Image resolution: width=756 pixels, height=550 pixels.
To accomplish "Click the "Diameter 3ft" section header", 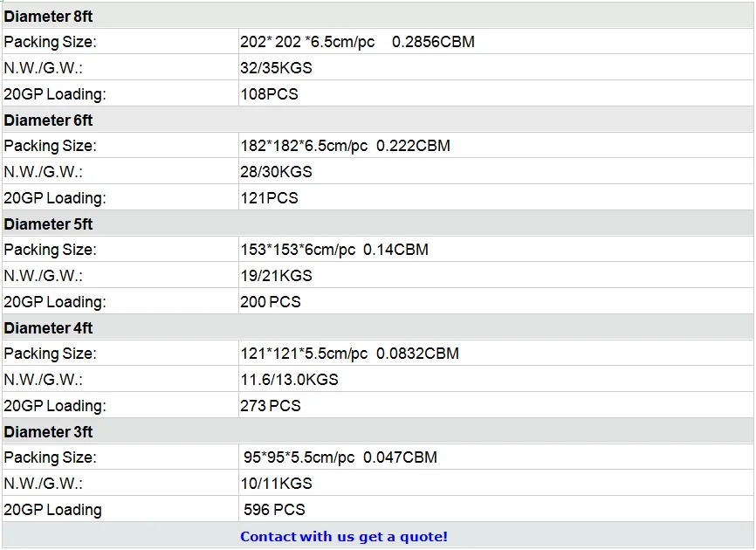I will pyautogui.click(x=48, y=432).
